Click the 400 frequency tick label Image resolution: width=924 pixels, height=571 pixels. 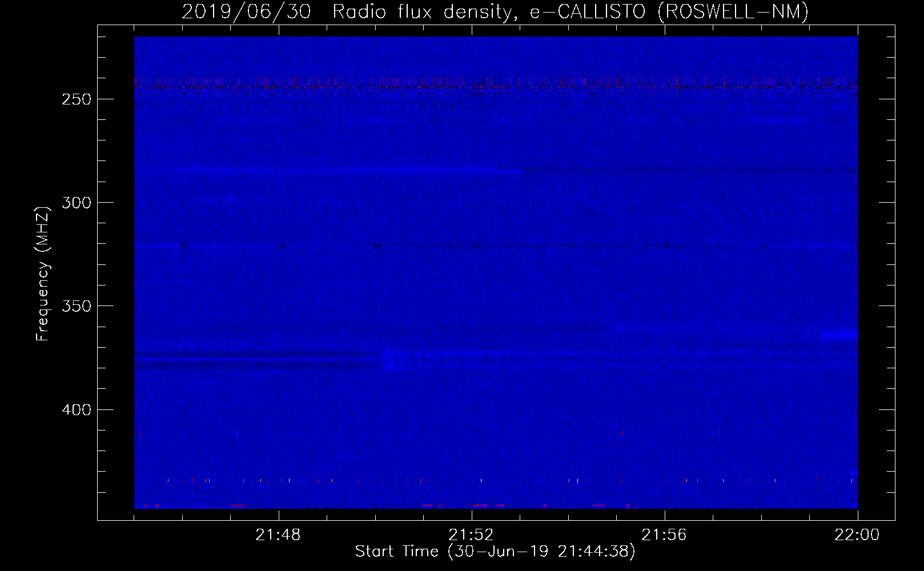click(x=76, y=410)
